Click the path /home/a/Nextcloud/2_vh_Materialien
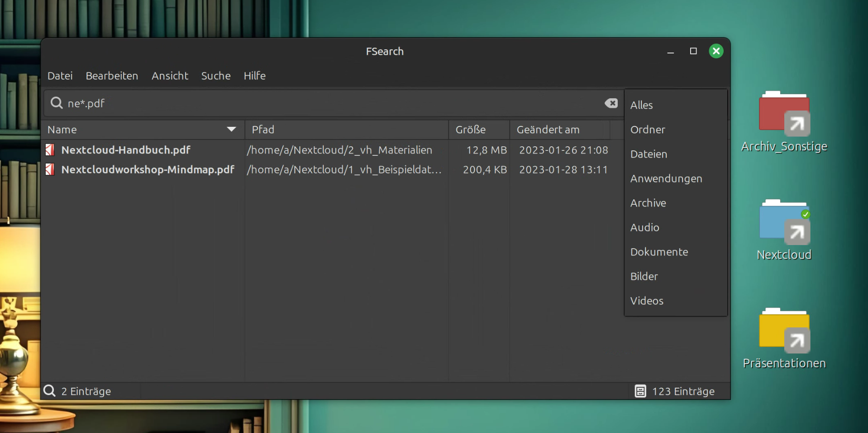This screenshot has width=868, height=433. [x=339, y=150]
